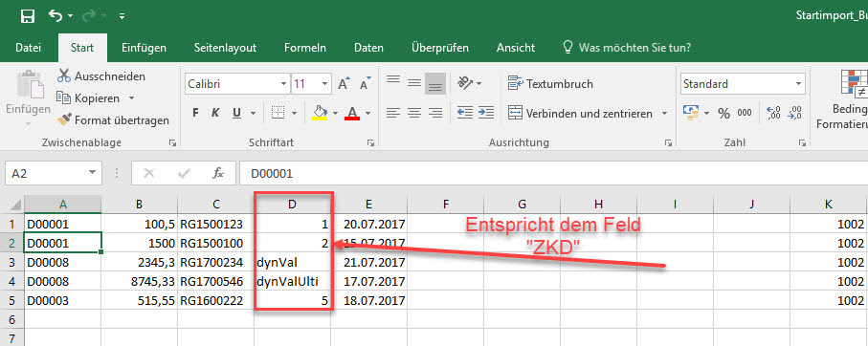Click the formula bar showing D00001
Viewport: 868px width, 346px height.
(553, 174)
